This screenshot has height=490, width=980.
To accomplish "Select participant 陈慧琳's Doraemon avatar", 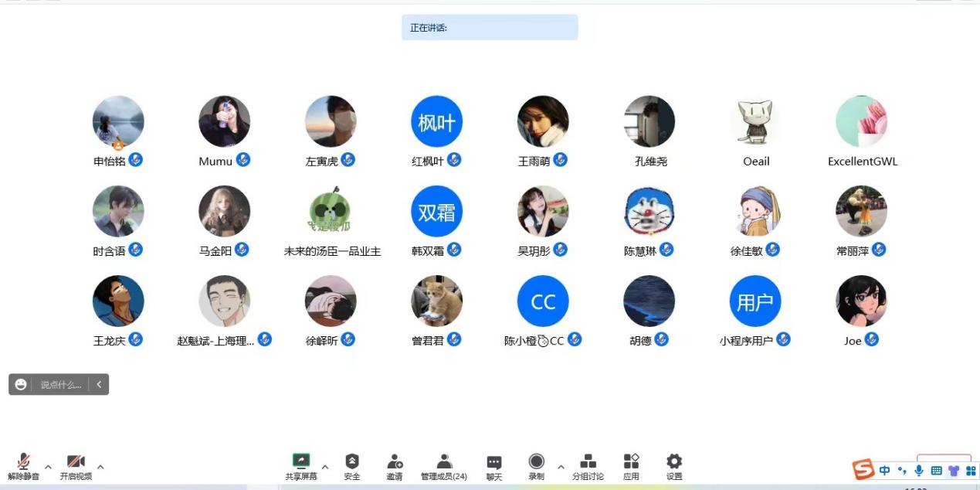I will [x=649, y=211].
